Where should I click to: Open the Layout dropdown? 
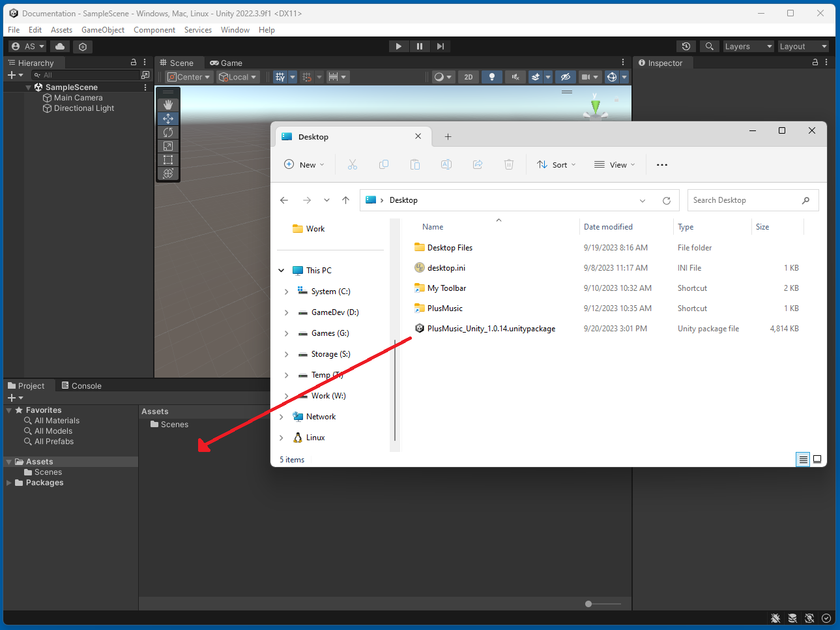(804, 46)
